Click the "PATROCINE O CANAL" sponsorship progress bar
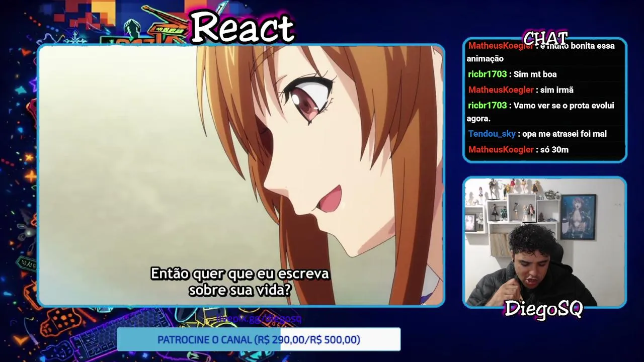 (x=259, y=339)
